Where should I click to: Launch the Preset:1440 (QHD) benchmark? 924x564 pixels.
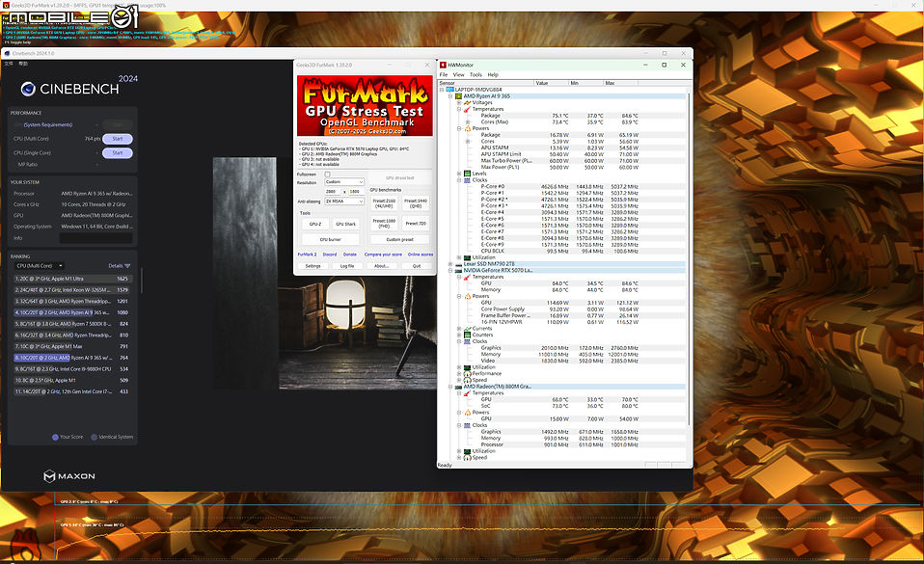tap(416, 203)
